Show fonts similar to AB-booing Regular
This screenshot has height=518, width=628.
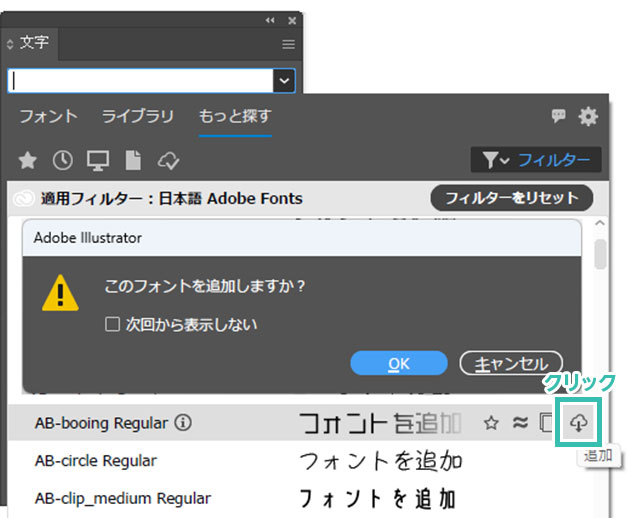[520, 423]
